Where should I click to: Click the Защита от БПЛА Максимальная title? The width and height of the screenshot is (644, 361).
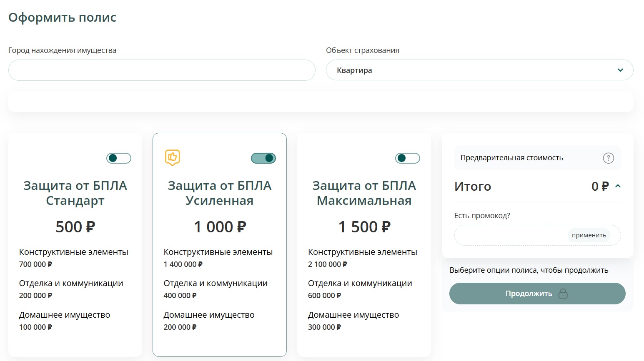coord(364,193)
